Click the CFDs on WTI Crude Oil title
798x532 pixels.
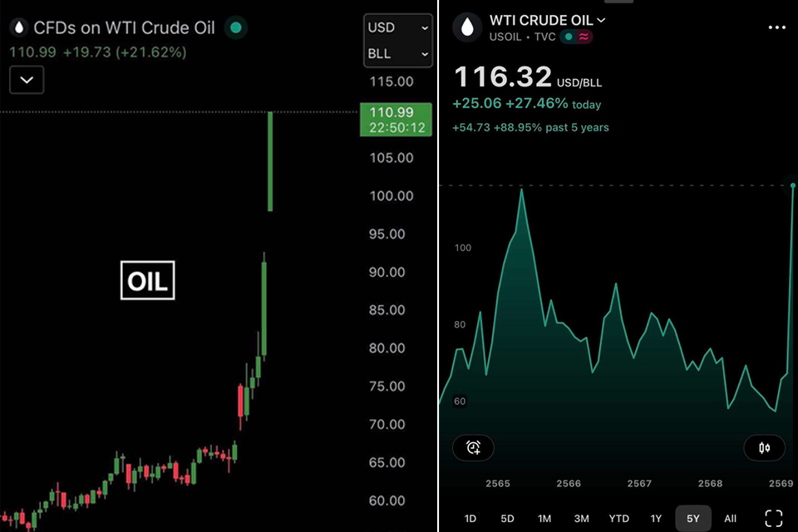124,28
